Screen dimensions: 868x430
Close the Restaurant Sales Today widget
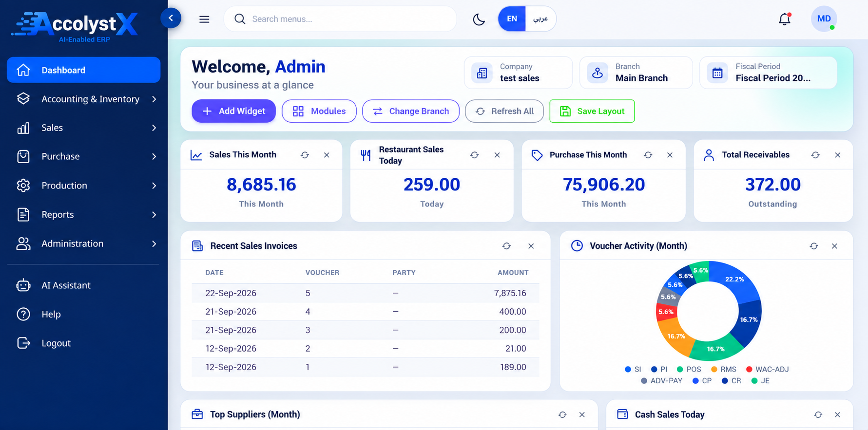[x=497, y=155]
